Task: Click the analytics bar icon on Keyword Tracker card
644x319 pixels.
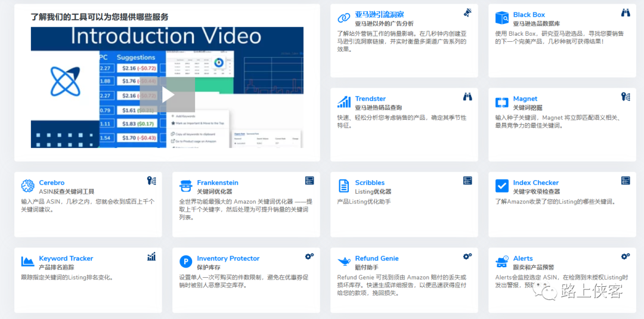Action: click(x=151, y=256)
